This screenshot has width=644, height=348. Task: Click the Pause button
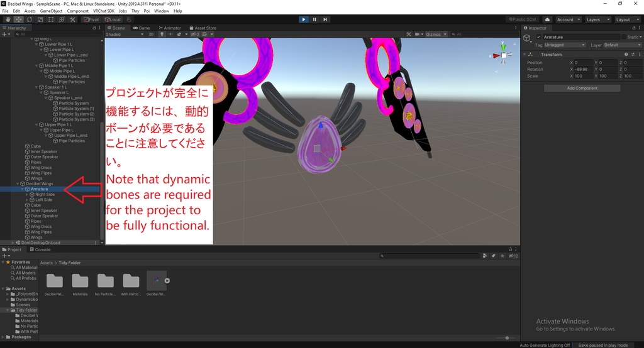[x=314, y=19]
